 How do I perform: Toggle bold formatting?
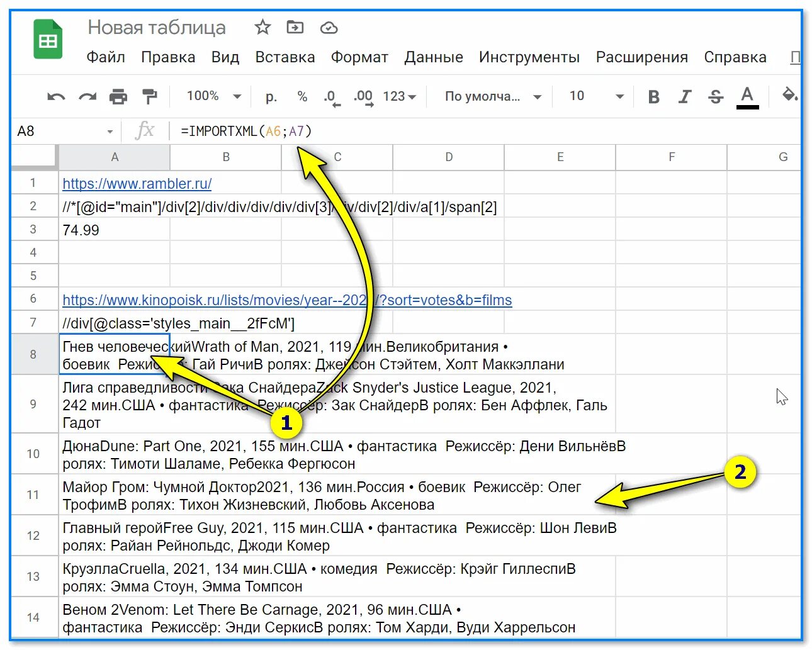tap(654, 97)
